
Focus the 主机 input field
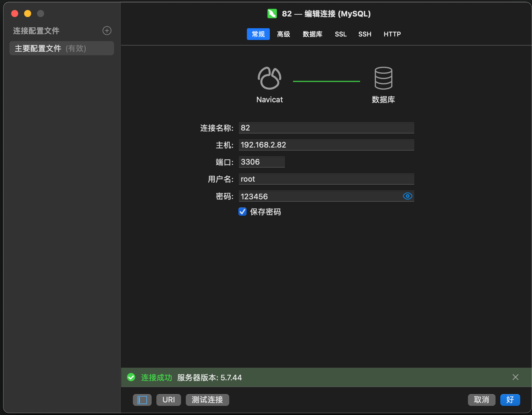click(326, 145)
